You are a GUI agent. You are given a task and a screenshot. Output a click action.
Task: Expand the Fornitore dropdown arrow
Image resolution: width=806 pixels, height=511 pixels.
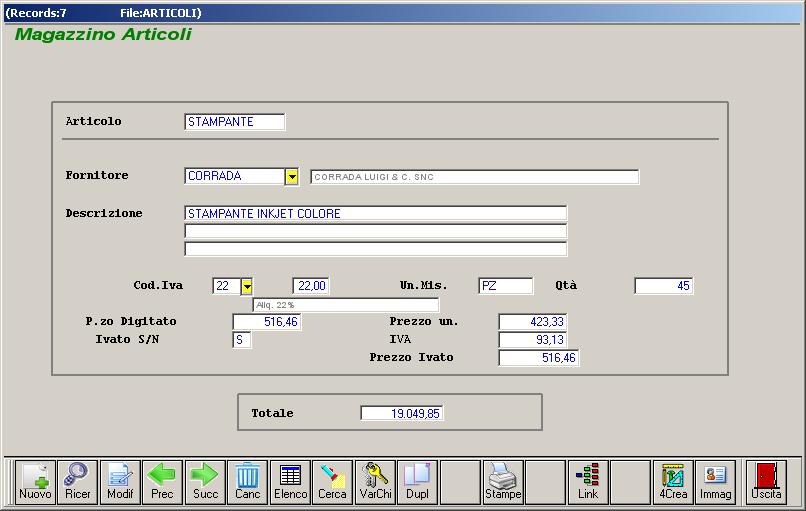pos(292,177)
